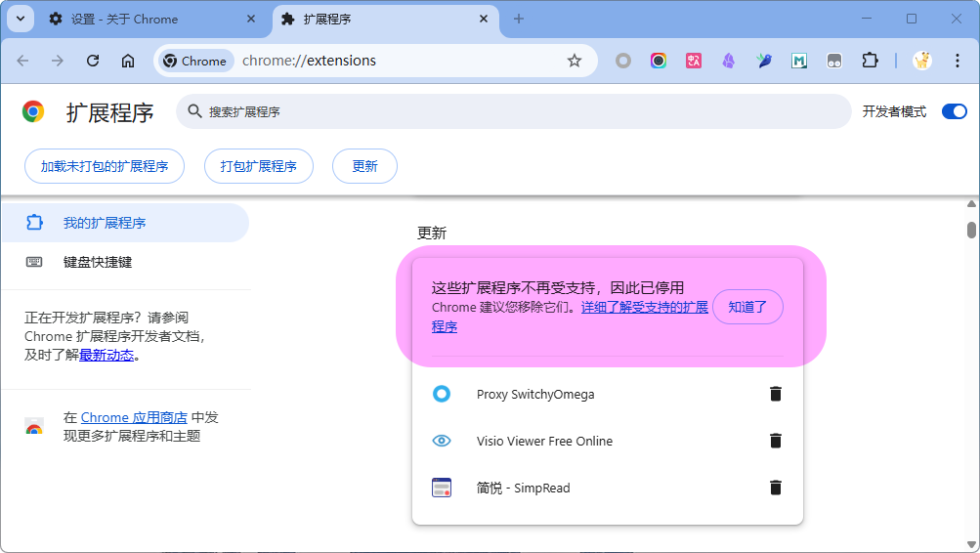The width and height of the screenshot is (980, 553).
Task: Close the 扩展程序 tab
Action: [x=483, y=19]
